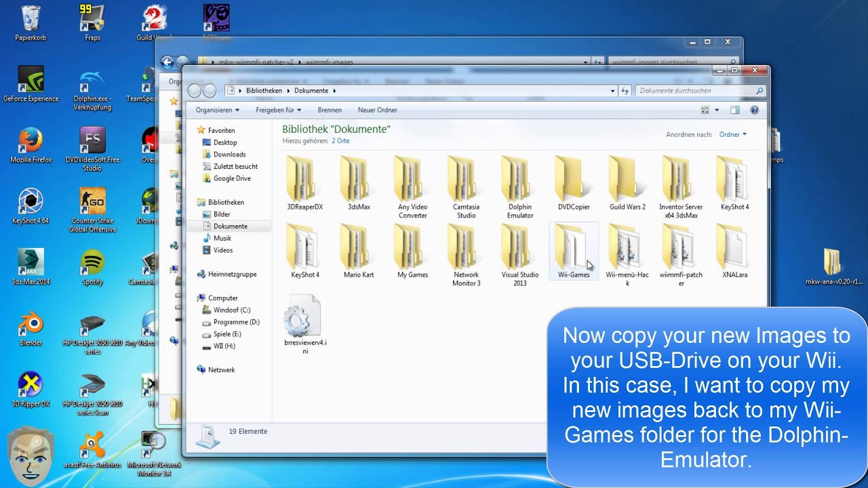Open the DVDVideoSoft Free Studio shortcut
868x488 pixels.
(92, 149)
